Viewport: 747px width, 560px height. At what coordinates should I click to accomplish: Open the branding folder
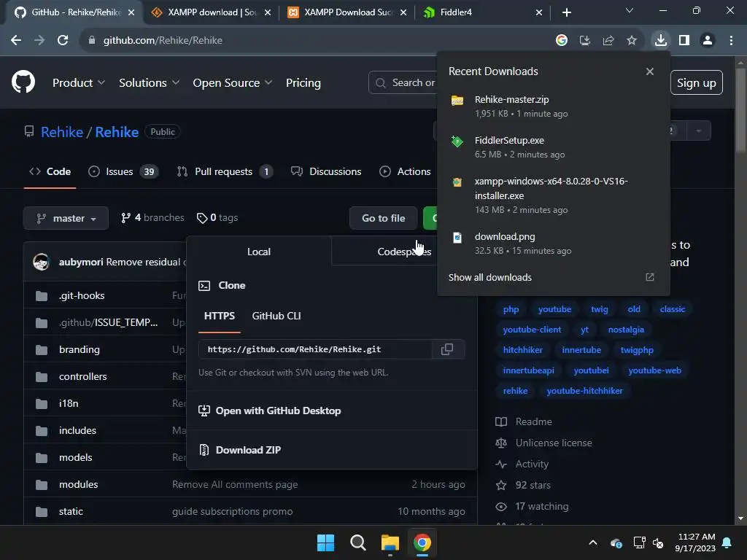pos(79,349)
